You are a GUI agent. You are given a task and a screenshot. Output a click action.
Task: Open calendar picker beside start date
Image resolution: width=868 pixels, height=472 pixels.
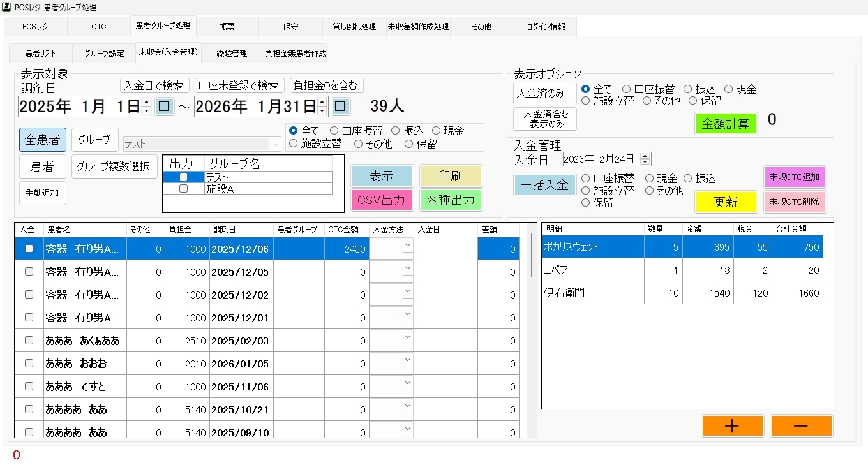(165, 106)
